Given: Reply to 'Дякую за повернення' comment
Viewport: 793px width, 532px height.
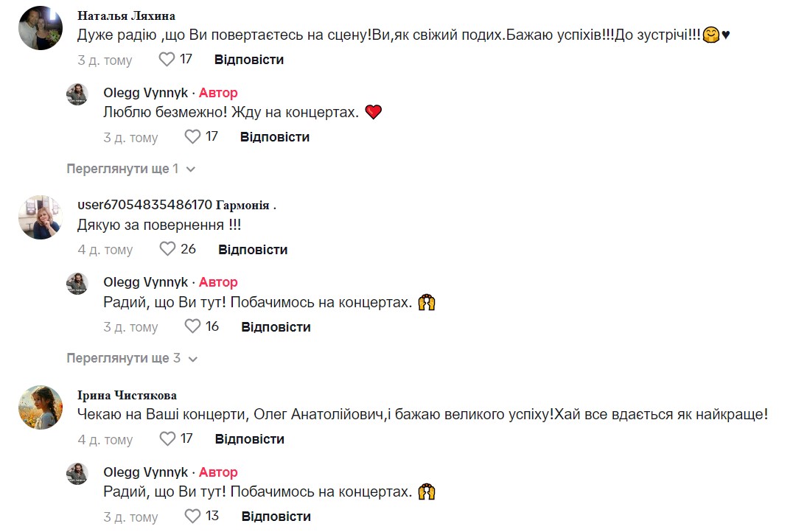Looking at the screenshot, I should pos(253,250).
